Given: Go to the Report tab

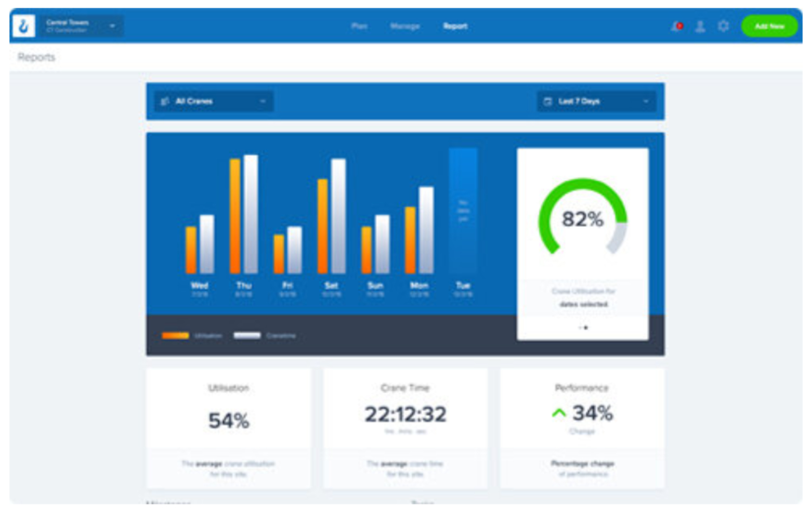Looking at the screenshot, I should tap(455, 26).
